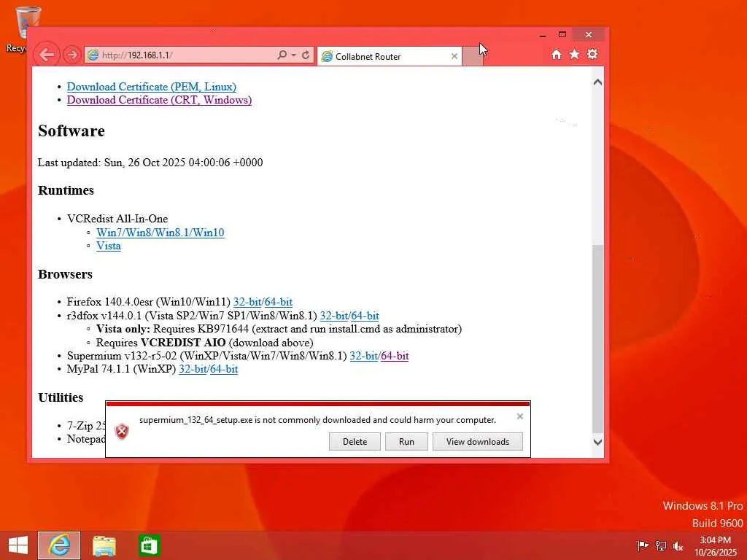Click the Runtimes heading
Screen dimensions: 747x560
66,190
